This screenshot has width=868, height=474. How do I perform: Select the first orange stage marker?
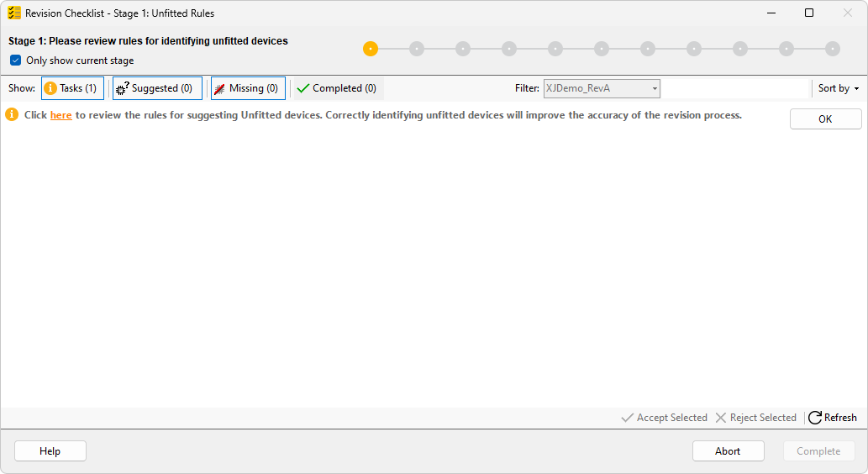click(371, 49)
